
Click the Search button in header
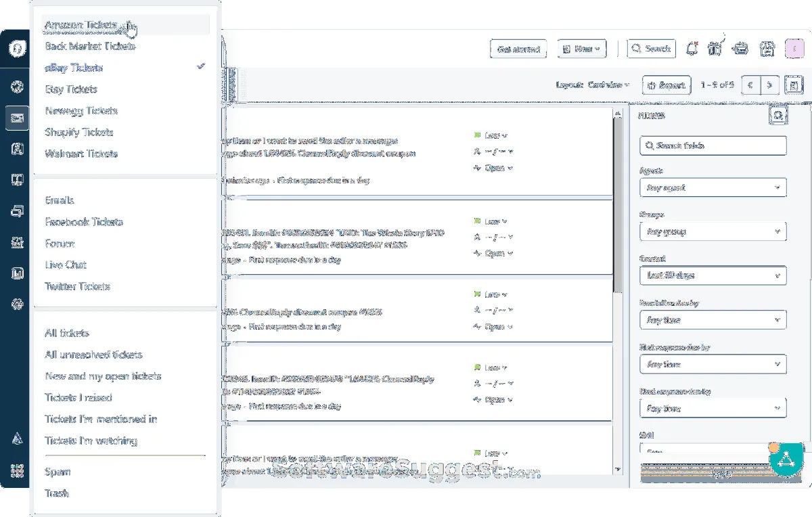coord(651,49)
